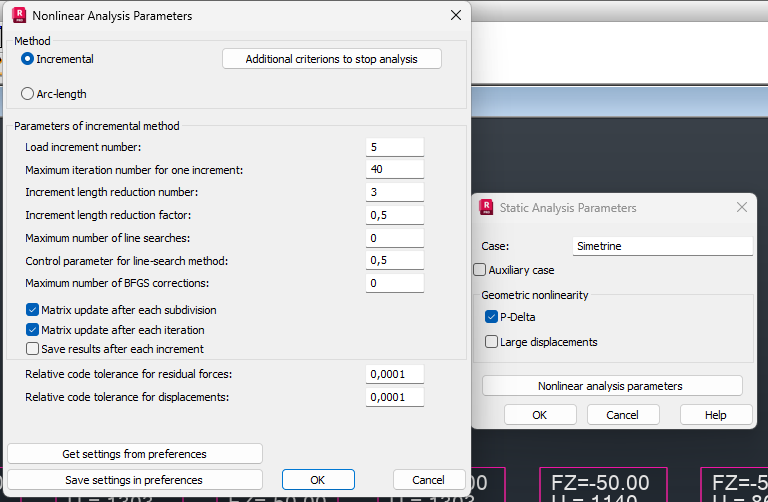Select the Arc-length method option

[28, 94]
